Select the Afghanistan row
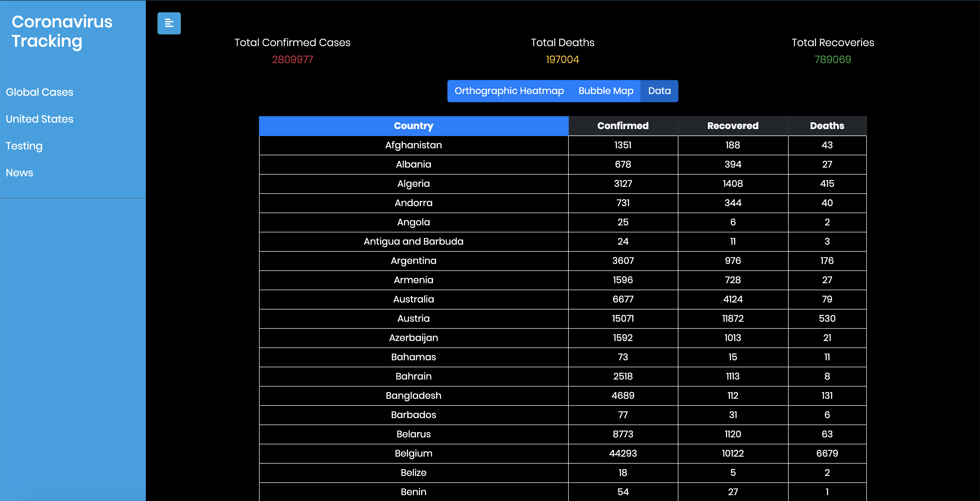 (413, 145)
